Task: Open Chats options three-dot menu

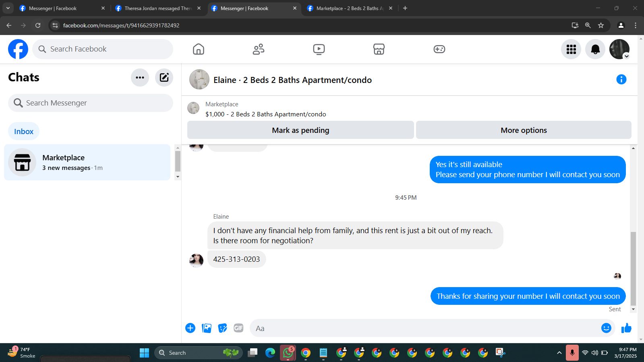Action: (140, 77)
